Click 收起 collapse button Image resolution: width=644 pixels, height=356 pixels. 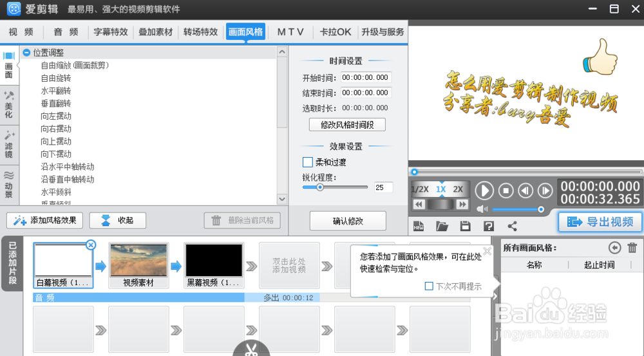(x=117, y=221)
